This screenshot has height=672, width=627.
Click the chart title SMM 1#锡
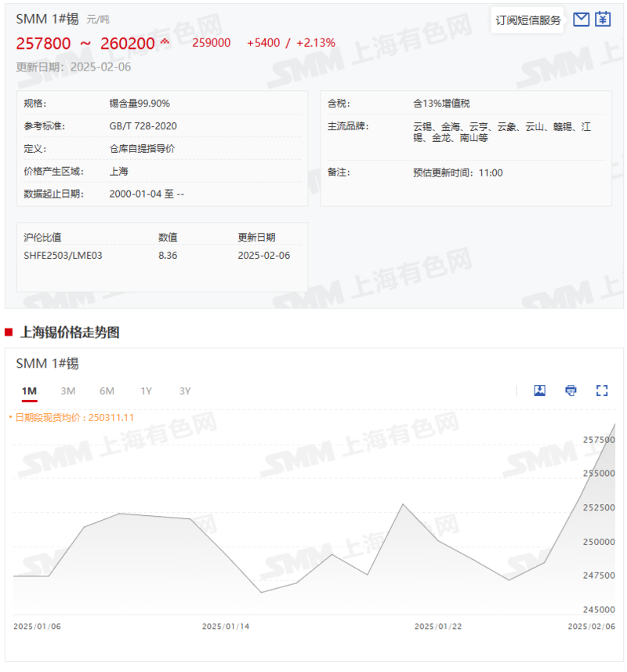pos(47,363)
